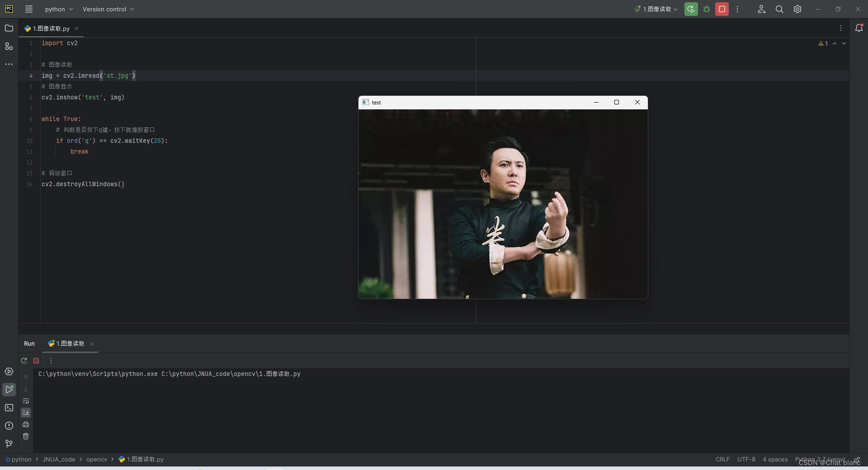Click the warning count indicator
The width and height of the screenshot is (868, 470).
click(823, 43)
